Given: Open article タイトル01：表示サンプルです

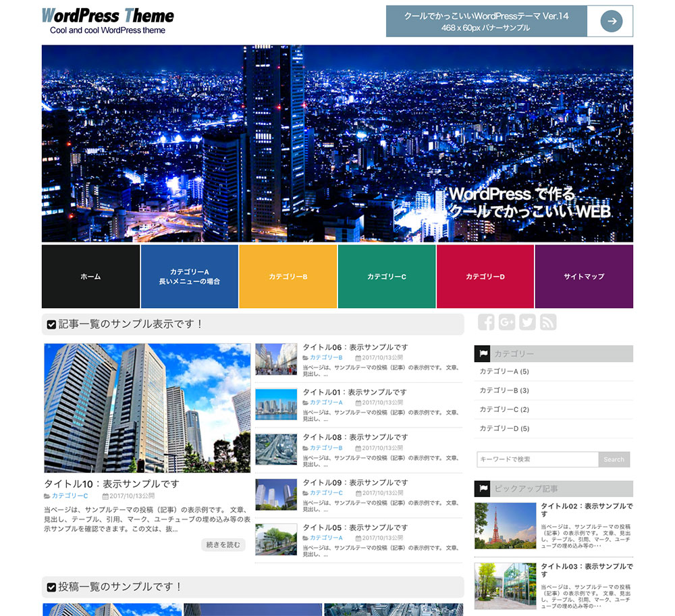Looking at the screenshot, I should [355, 392].
